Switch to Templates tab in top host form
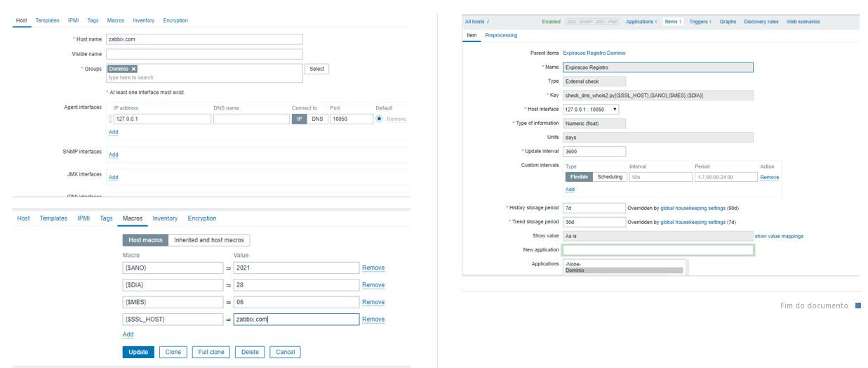 click(x=48, y=20)
